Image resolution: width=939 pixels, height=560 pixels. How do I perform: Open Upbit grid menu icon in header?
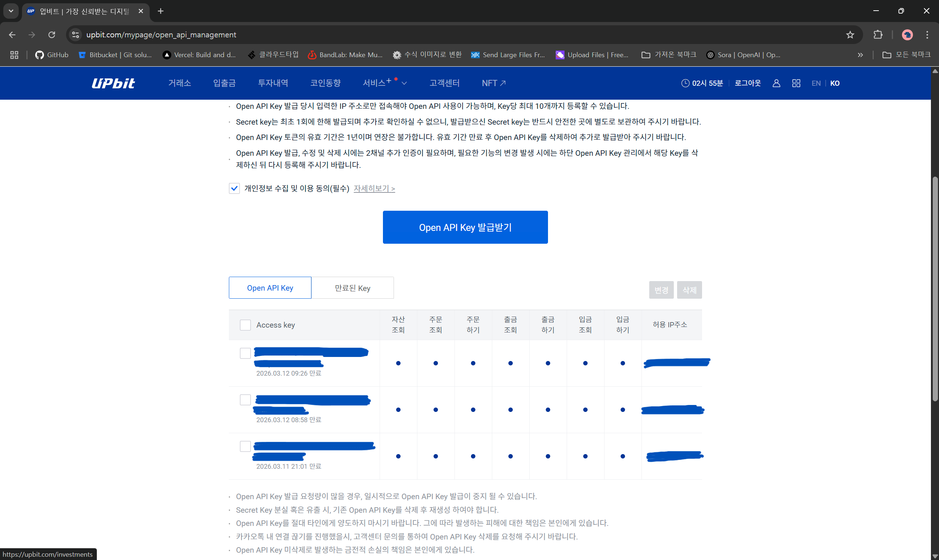click(796, 84)
